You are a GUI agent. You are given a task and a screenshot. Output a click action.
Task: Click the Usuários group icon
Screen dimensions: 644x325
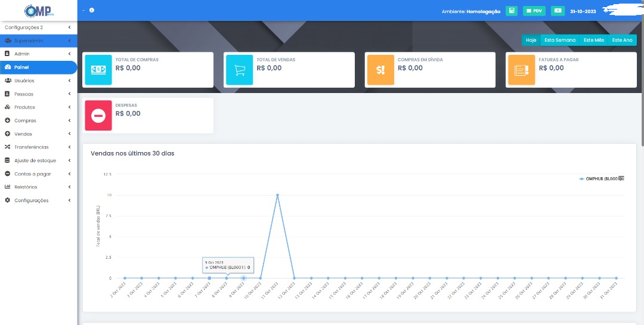coord(7,81)
